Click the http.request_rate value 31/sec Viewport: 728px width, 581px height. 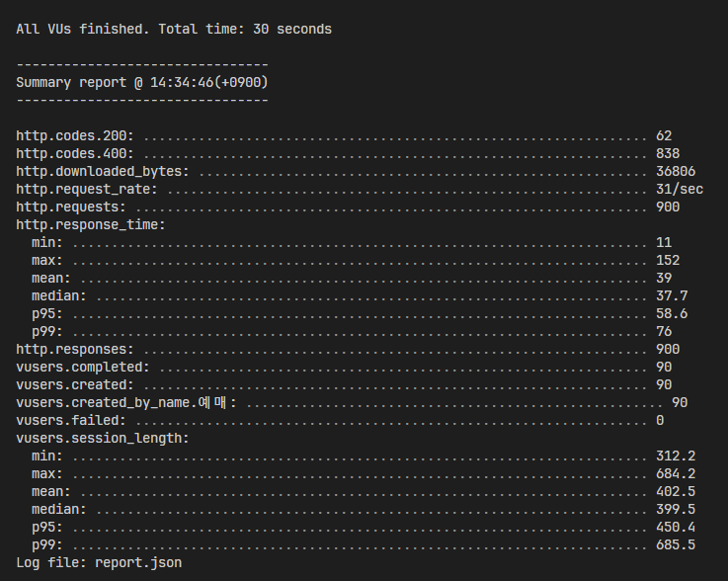click(x=680, y=190)
